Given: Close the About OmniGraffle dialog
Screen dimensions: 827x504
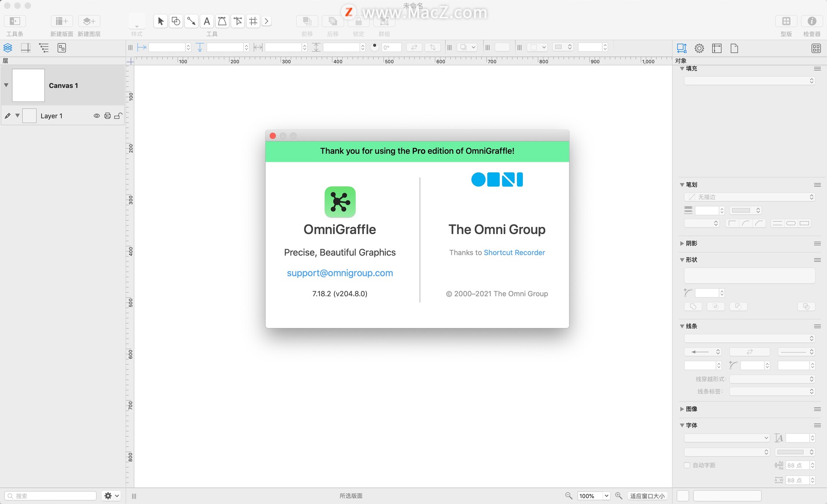Looking at the screenshot, I should click(x=273, y=136).
